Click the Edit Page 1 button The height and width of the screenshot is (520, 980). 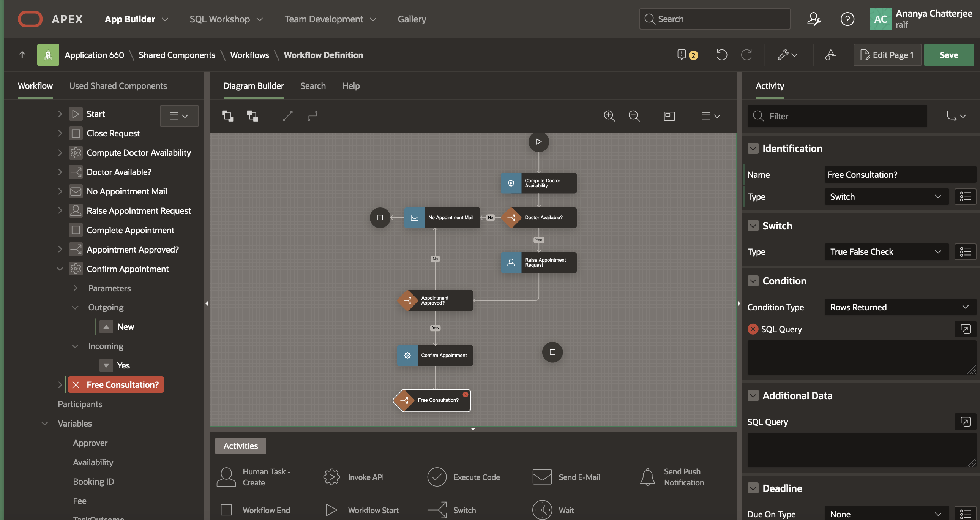(x=887, y=55)
